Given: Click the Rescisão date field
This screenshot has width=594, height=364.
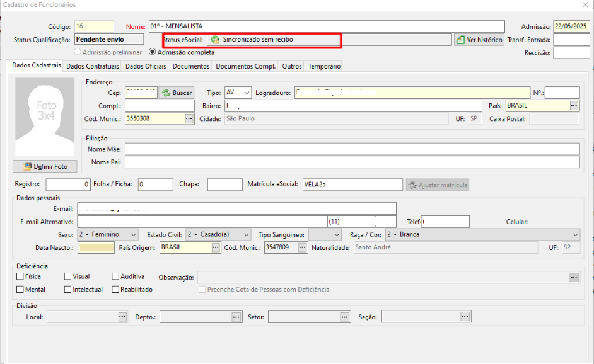Looking at the screenshot, I should point(571,53).
